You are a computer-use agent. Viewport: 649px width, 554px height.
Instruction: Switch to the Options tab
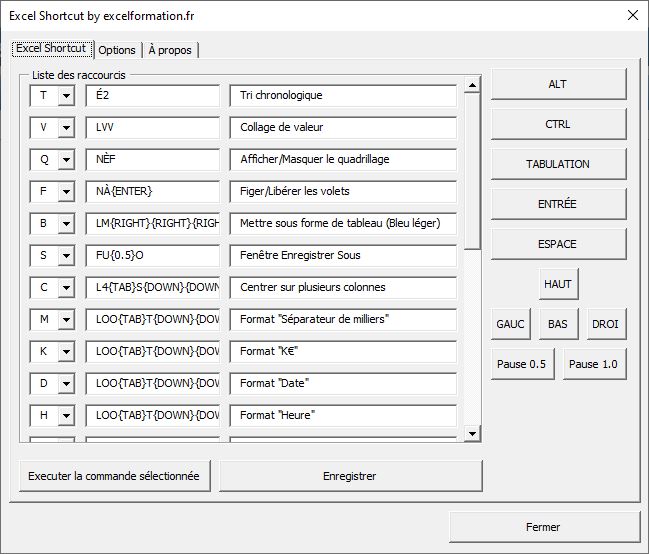tap(117, 50)
